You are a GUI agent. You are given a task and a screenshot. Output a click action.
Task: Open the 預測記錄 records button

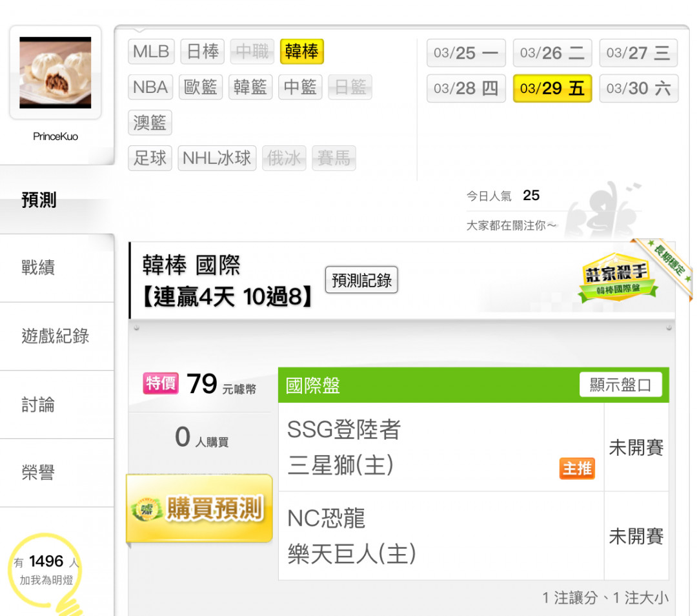point(361,280)
